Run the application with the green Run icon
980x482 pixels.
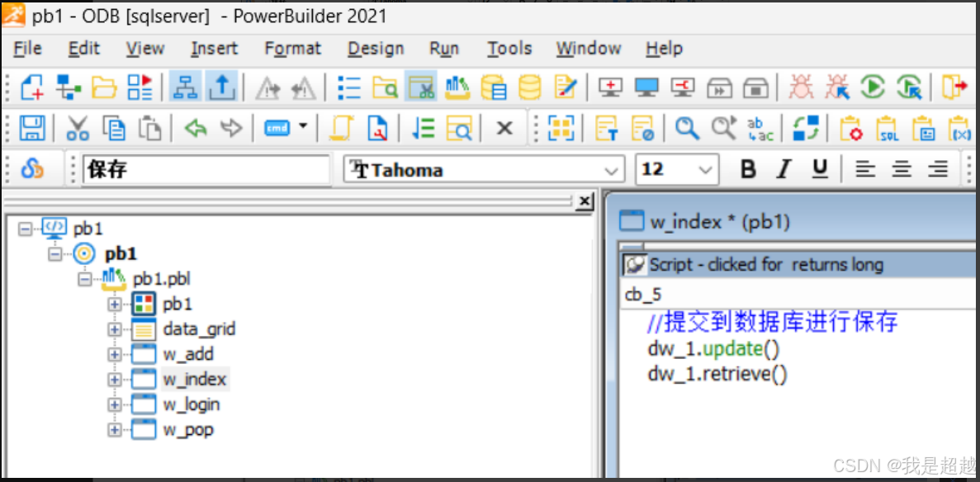[873, 86]
